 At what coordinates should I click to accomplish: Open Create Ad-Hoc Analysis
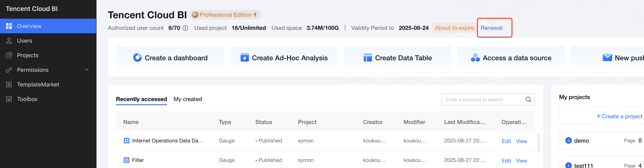[x=284, y=58]
